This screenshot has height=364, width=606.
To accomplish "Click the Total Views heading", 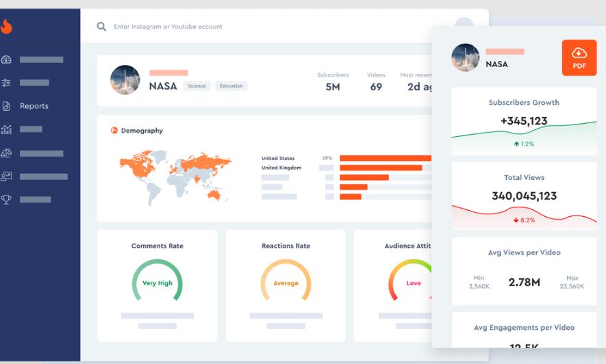I will [x=524, y=178].
